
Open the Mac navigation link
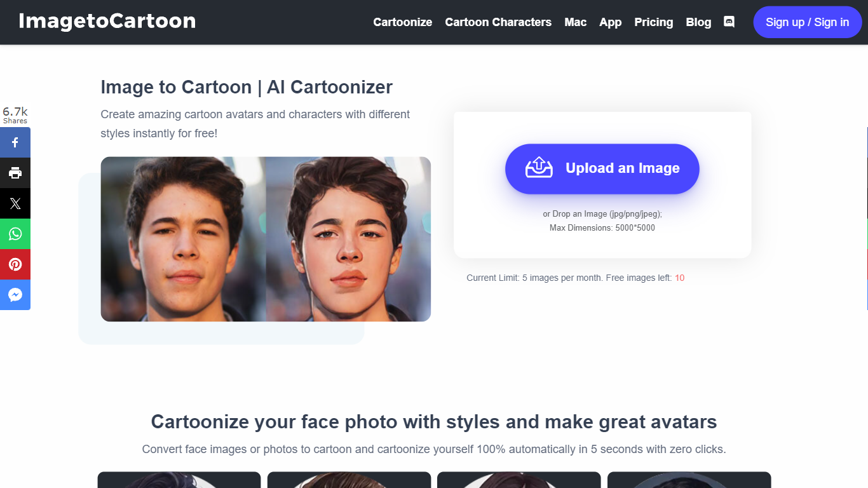pyautogui.click(x=575, y=22)
